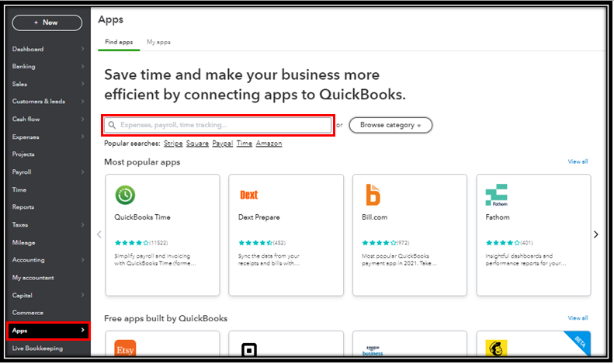
Task: Click the Square popular search link
Action: click(x=197, y=144)
